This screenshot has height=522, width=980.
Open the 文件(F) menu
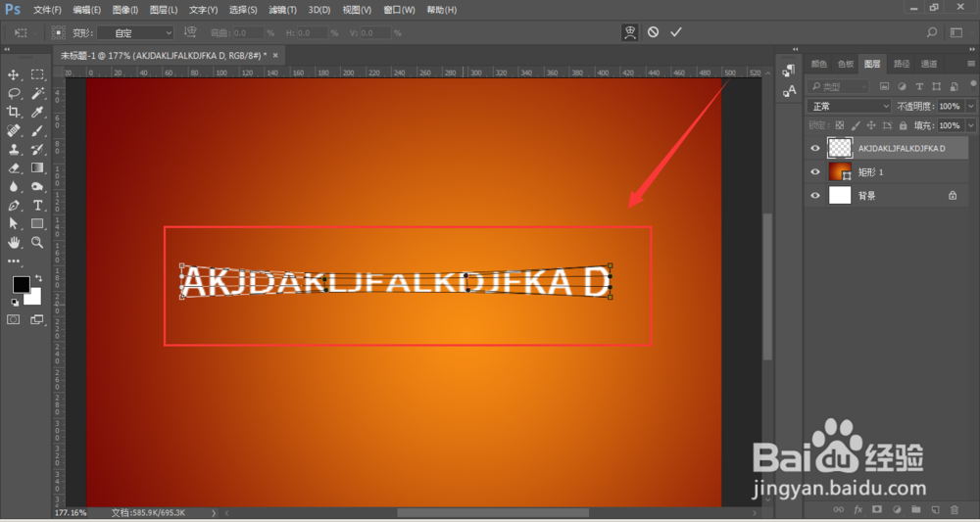tap(47, 10)
